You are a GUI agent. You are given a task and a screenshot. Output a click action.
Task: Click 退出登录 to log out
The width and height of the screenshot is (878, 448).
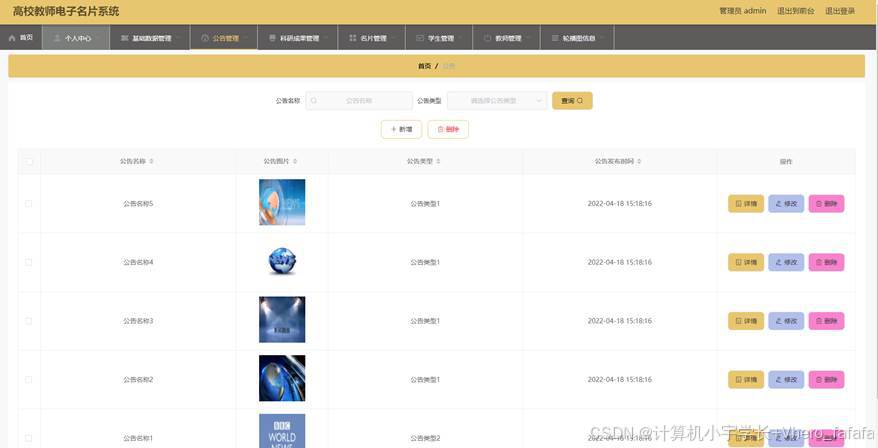tap(840, 11)
